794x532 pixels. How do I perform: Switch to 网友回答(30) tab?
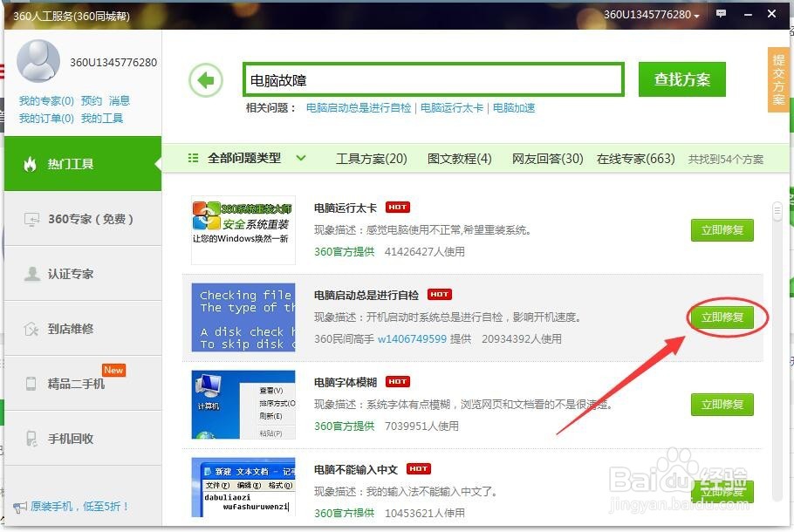tap(547, 159)
